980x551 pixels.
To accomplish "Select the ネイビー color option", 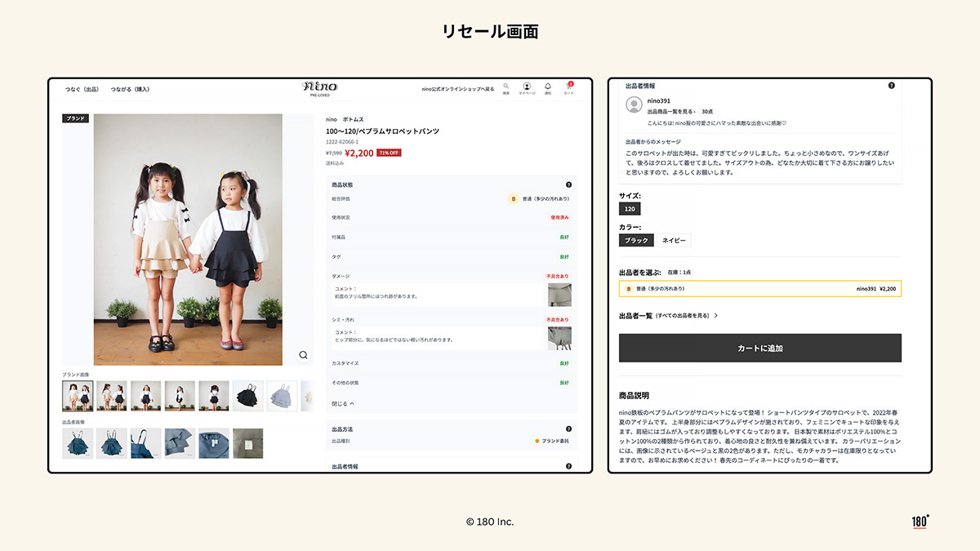I will pyautogui.click(x=674, y=240).
